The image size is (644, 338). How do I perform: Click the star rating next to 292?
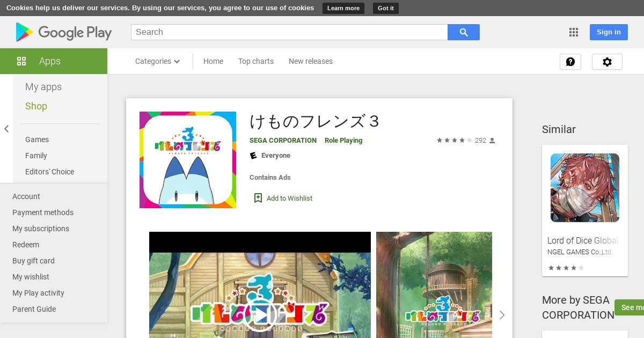click(455, 141)
